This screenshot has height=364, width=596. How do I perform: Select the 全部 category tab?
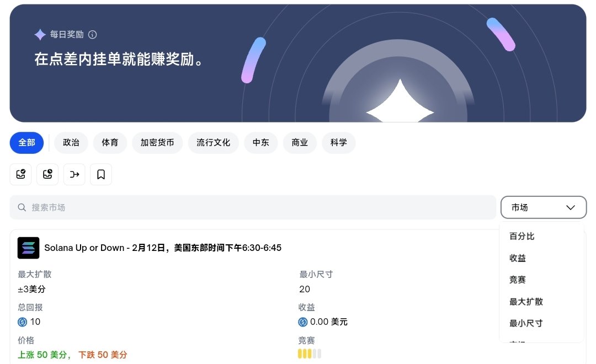[26, 143]
